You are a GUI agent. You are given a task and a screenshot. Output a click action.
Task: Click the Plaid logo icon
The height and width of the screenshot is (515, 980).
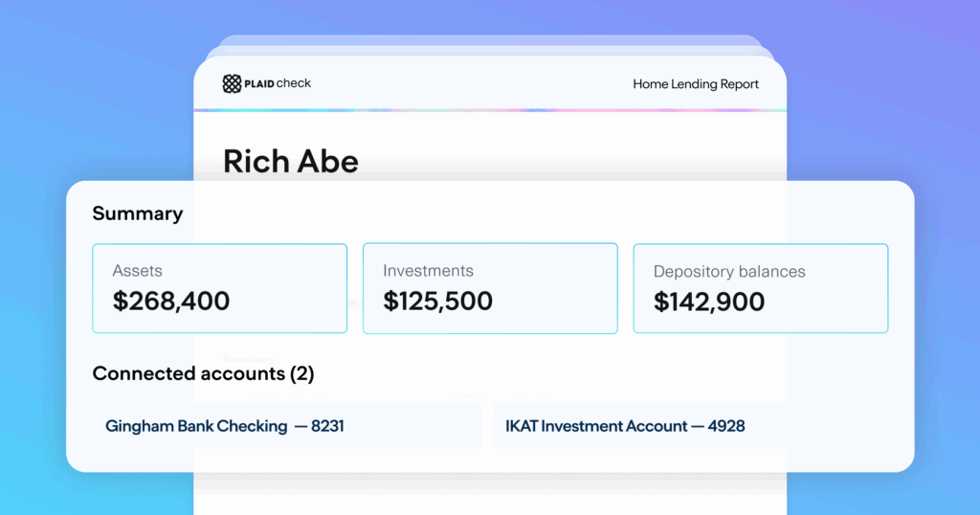pyautogui.click(x=232, y=84)
